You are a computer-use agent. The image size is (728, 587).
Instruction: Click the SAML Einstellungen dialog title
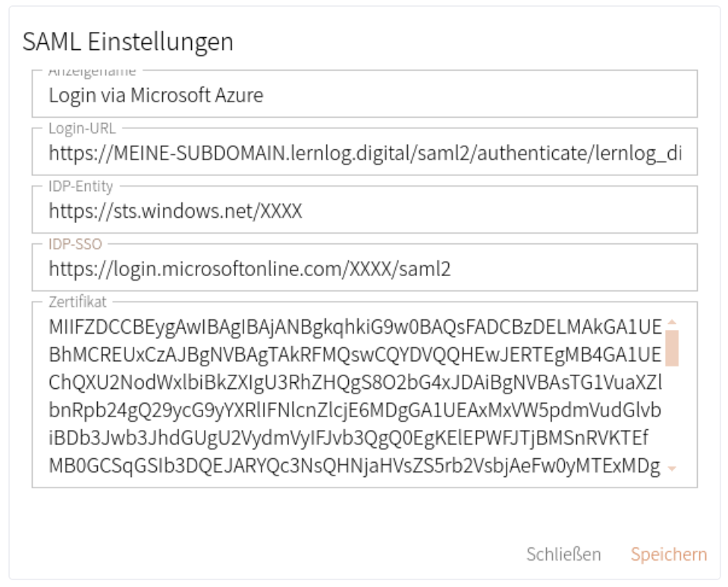(x=127, y=42)
